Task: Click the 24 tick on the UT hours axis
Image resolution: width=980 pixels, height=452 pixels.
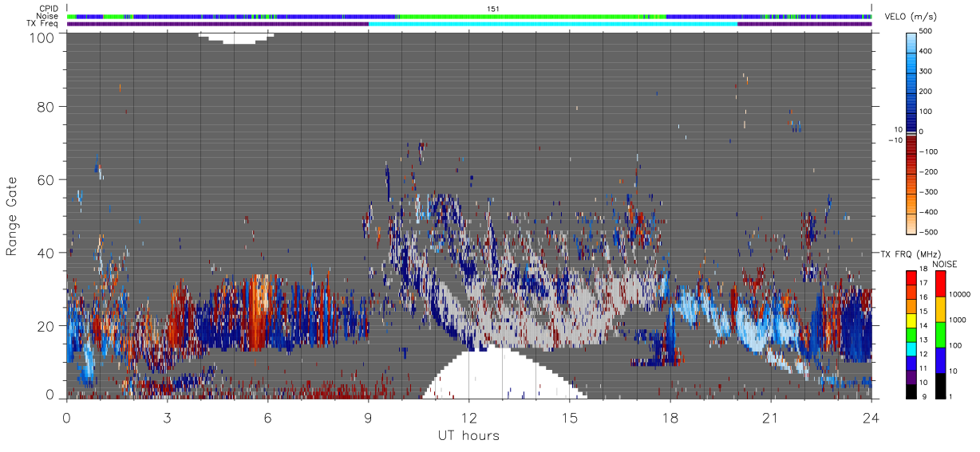Action: point(871,418)
